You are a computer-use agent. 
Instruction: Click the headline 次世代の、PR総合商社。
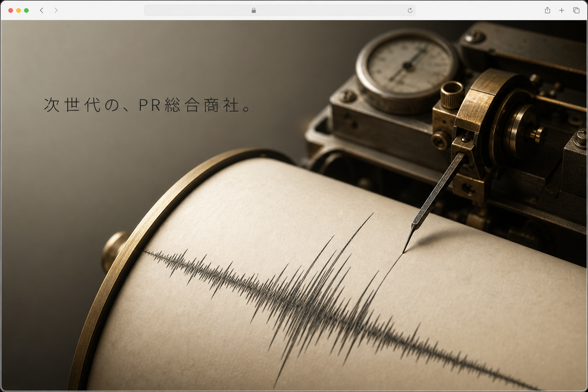(148, 105)
